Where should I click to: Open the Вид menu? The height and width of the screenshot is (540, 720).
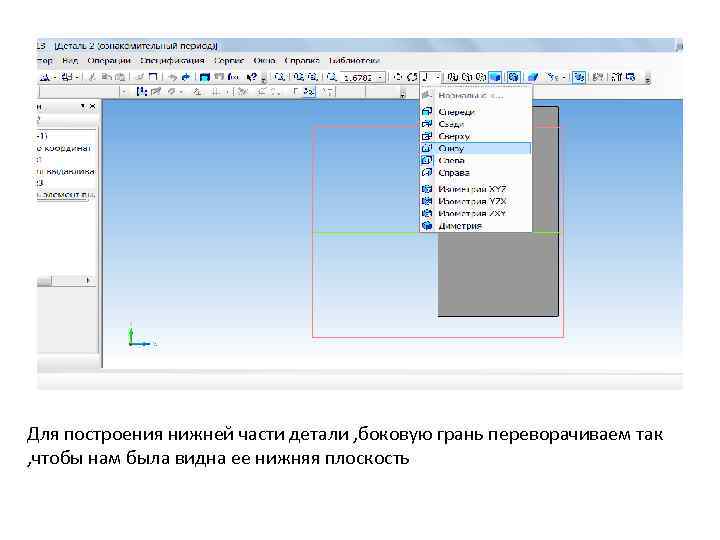point(70,61)
